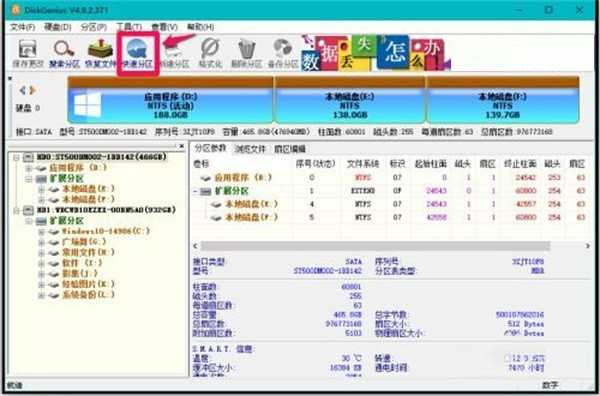Open the Tools (工具) menu
Viewport: 600px width, 396px height.
[129, 27]
